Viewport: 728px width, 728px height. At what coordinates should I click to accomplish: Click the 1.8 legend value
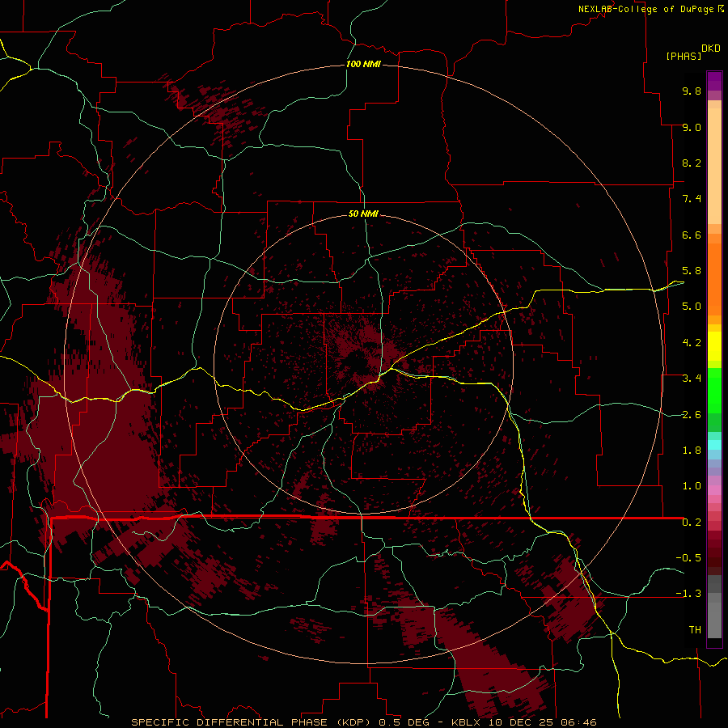point(692,451)
